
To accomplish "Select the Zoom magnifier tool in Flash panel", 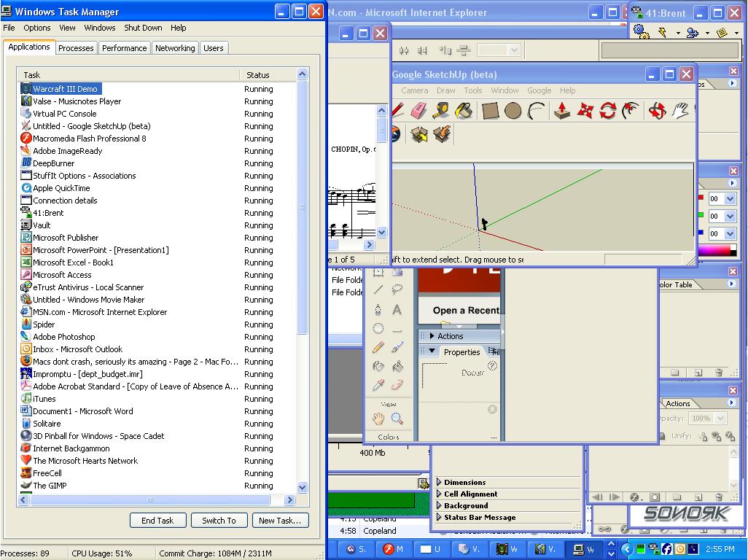I will [397, 419].
